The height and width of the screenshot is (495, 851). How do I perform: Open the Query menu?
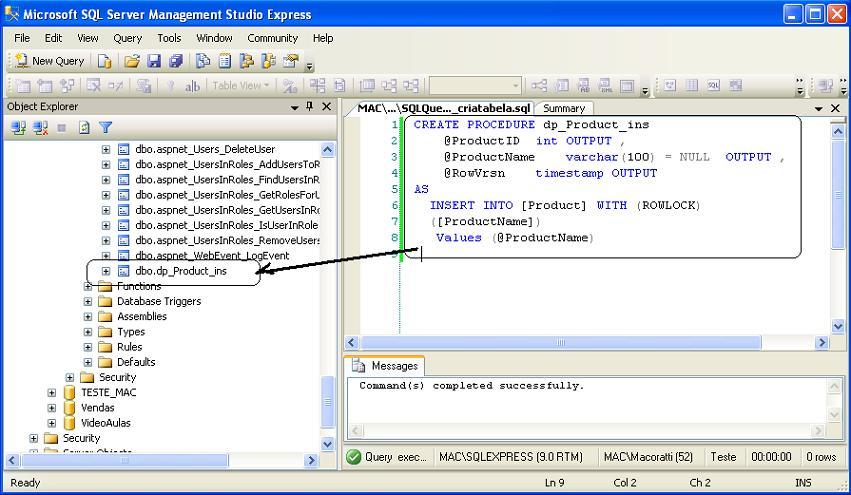127,38
